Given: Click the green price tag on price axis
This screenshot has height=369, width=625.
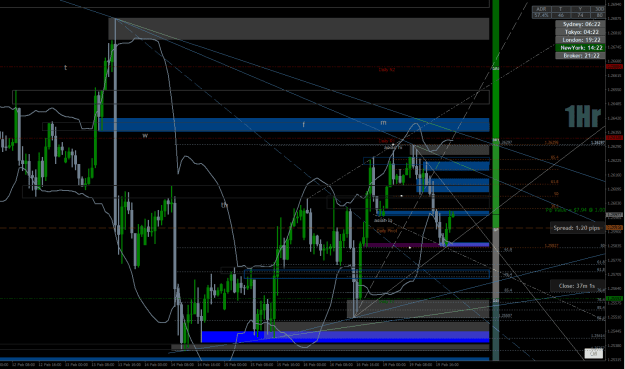Looking at the screenshot, I should coord(614,298).
